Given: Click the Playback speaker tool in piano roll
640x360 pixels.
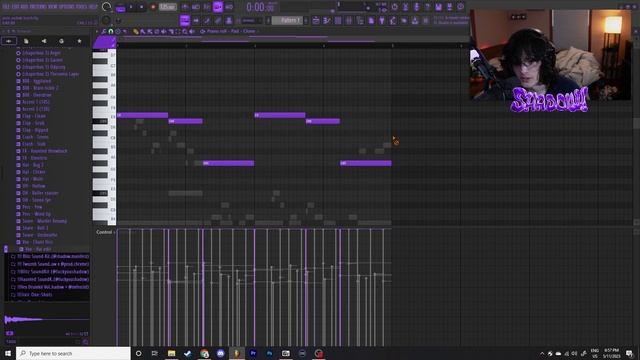Looking at the screenshot, I should [x=191, y=31].
